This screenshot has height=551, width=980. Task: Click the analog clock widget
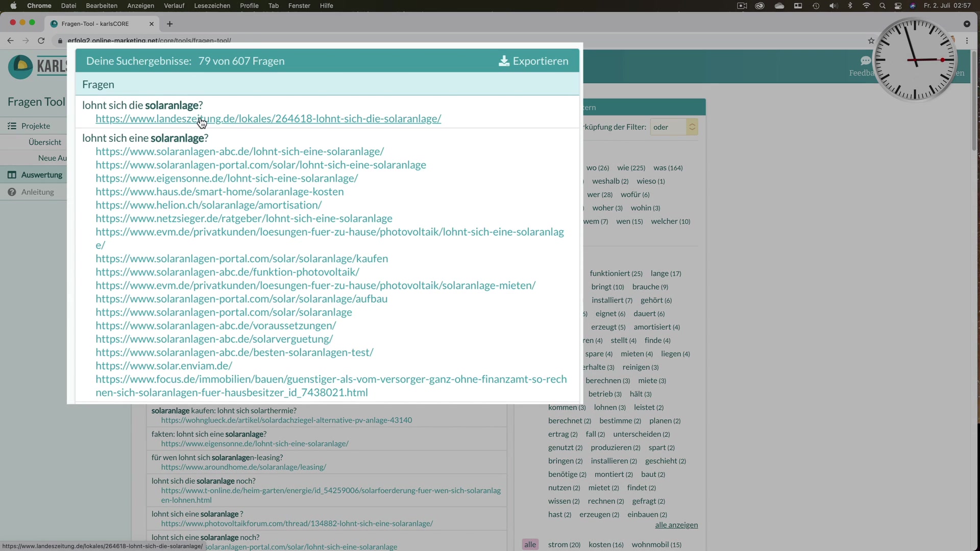click(x=915, y=60)
